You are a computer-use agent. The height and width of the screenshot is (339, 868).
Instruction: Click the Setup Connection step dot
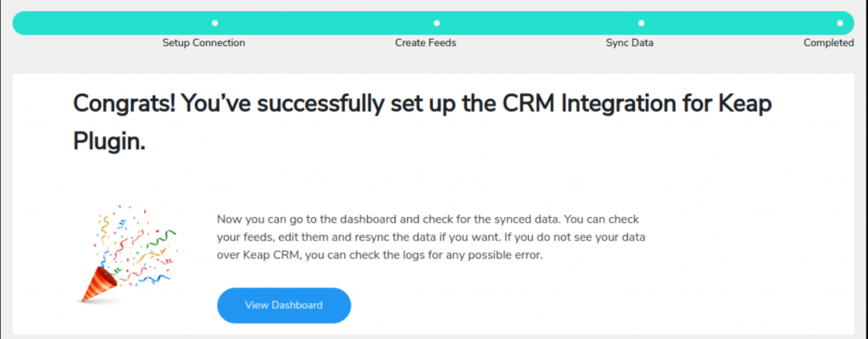tap(214, 23)
